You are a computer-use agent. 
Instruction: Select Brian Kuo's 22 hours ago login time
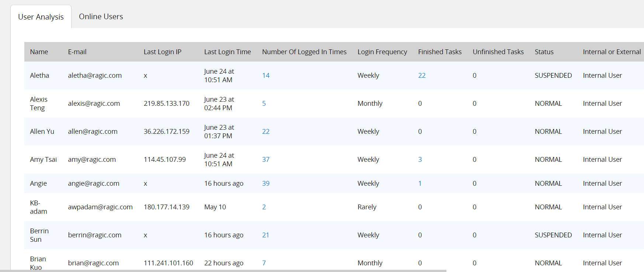(224, 263)
